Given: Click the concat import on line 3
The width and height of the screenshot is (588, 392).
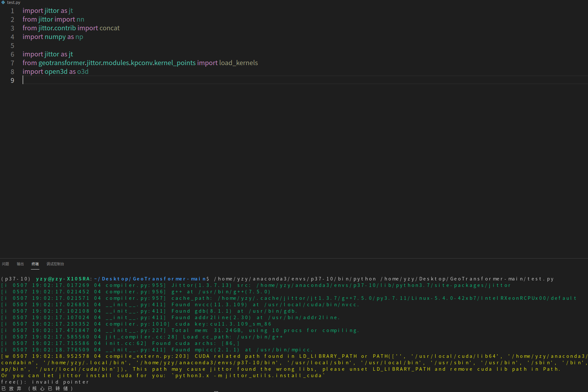Looking at the screenshot, I should pos(109,28).
